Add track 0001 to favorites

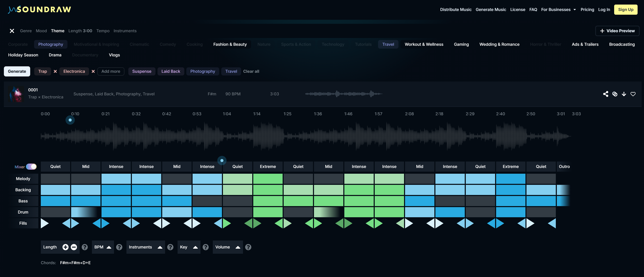tap(633, 94)
